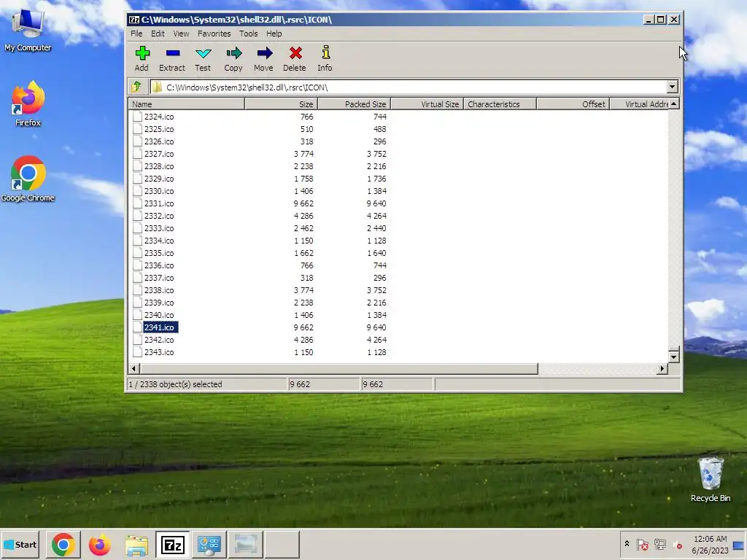Select the Recycle Bin icon

[711, 480]
